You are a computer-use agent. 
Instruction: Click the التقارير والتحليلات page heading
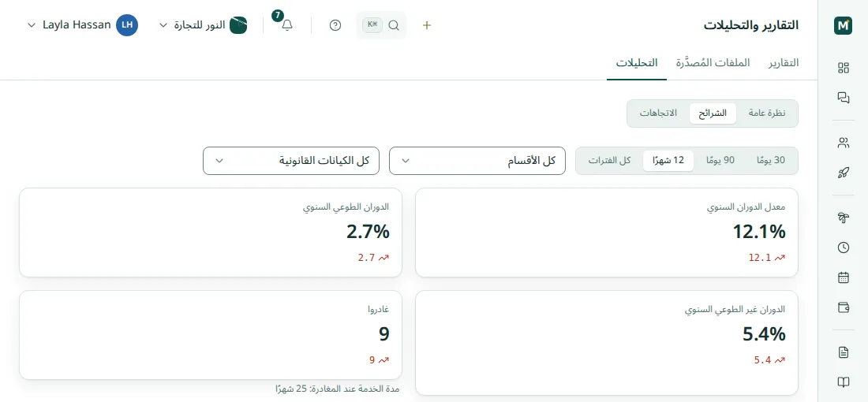(x=751, y=25)
